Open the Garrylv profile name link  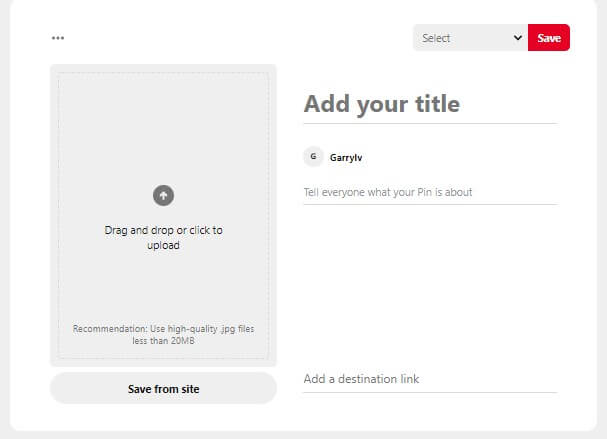tap(346, 158)
